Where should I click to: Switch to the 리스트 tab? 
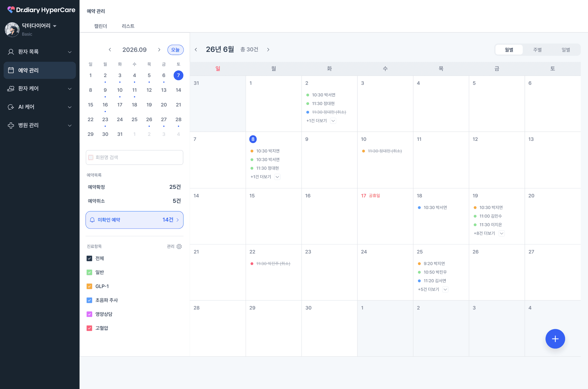click(128, 26)
